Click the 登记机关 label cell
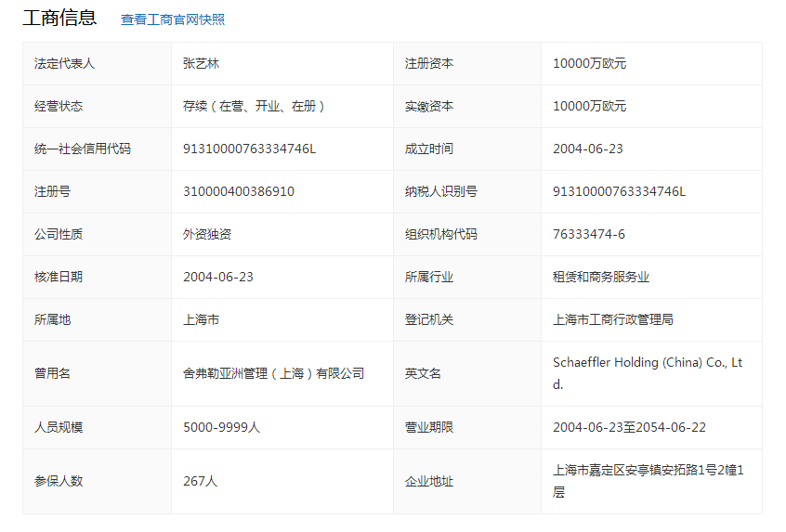 (467, 319)
